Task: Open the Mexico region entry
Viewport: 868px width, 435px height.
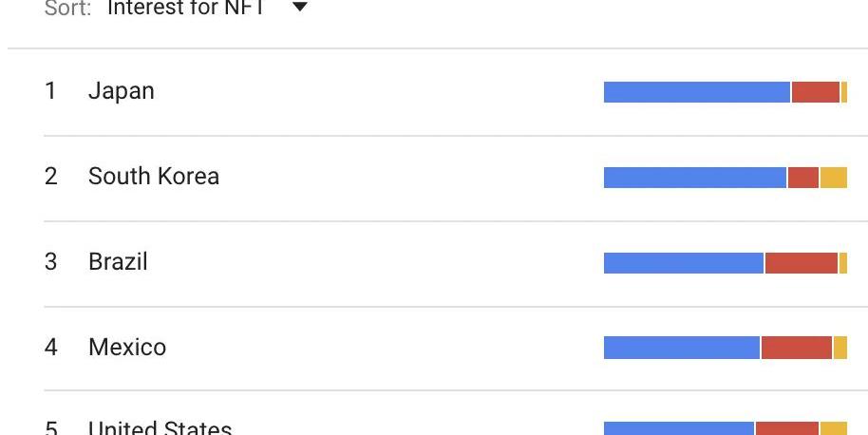Action: (x=126, y=348)
